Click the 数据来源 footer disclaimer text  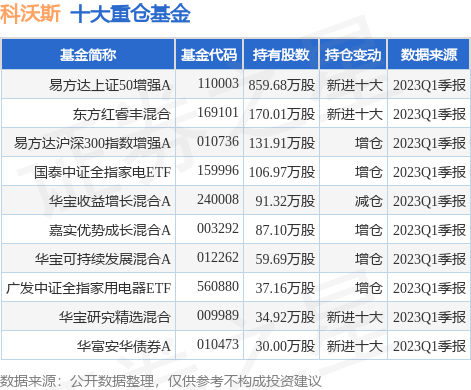pos(160,381)
